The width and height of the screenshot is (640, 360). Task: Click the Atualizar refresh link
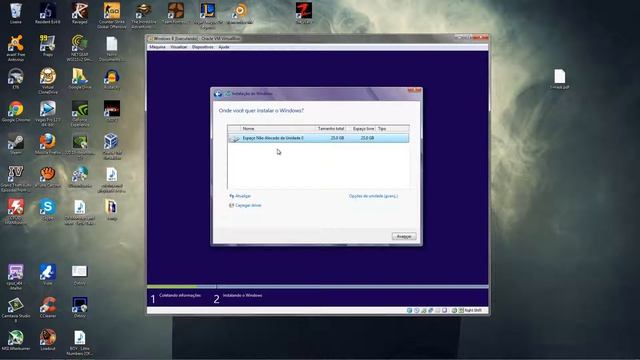(x=240, y=196)
